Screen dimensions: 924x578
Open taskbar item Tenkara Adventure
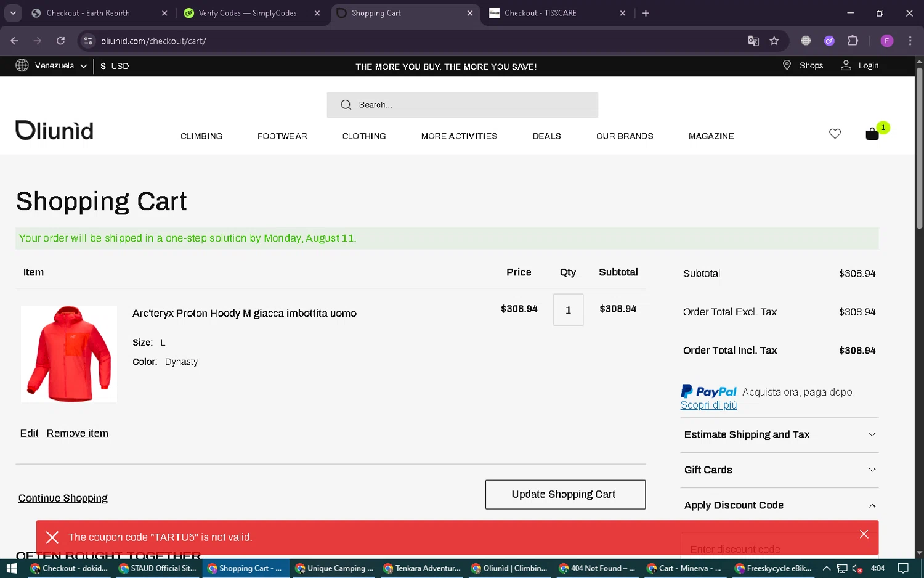tap(422, 568)
